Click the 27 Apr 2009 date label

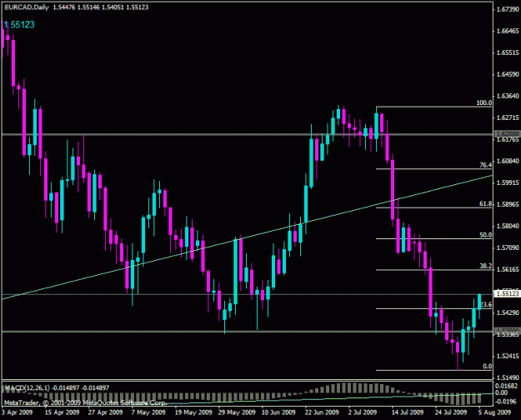(x=105, y=412)
